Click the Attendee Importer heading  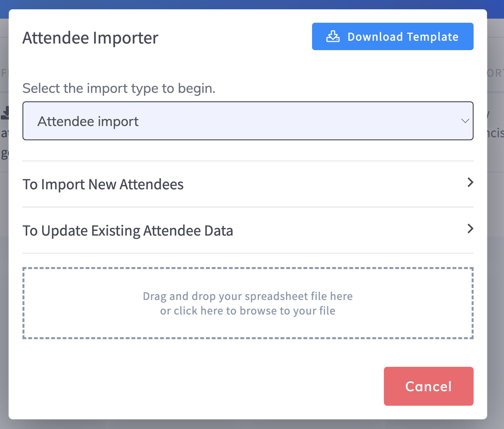[x=90, y=38]
